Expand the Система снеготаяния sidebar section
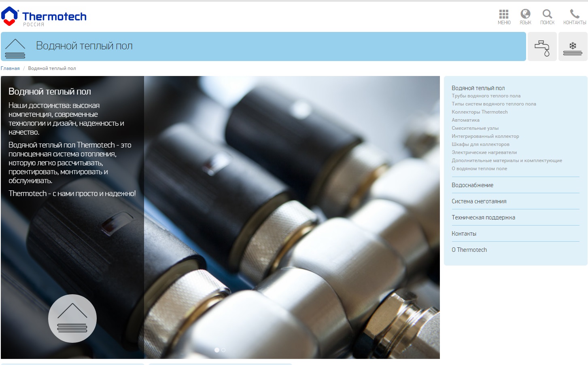 click(479, 201)
